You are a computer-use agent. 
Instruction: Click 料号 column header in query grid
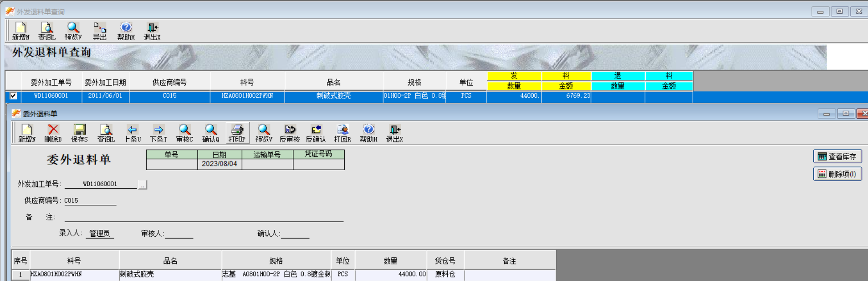(x=247, y=82)
